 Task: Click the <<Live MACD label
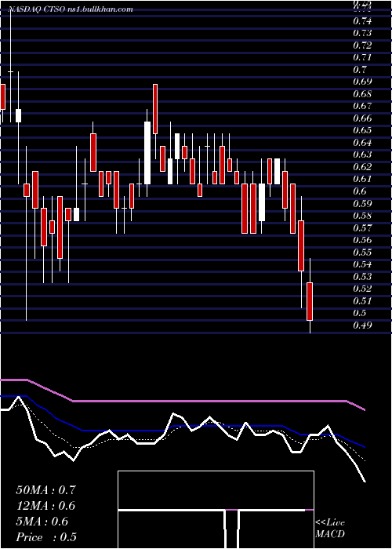point(330,529)
